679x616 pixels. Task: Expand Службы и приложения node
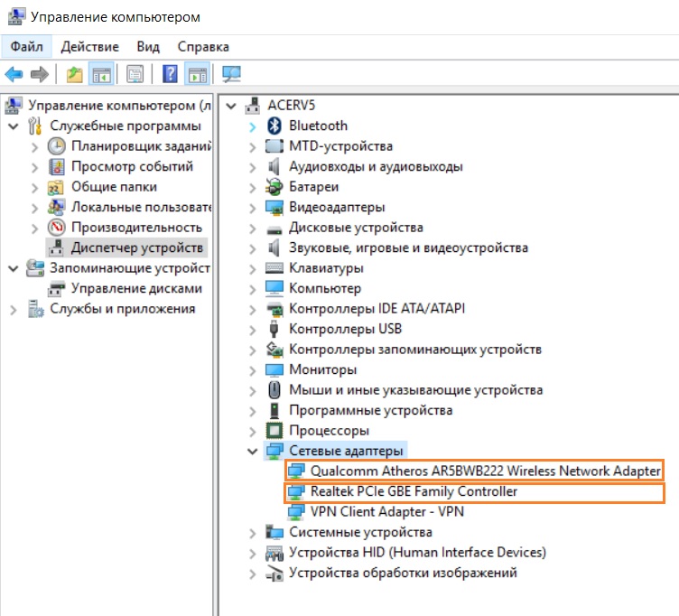coord(14,309)
